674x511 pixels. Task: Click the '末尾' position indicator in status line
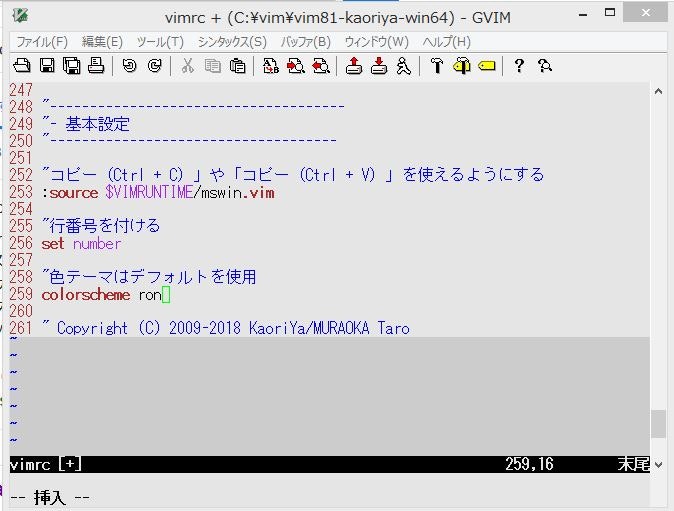(634, 464)
